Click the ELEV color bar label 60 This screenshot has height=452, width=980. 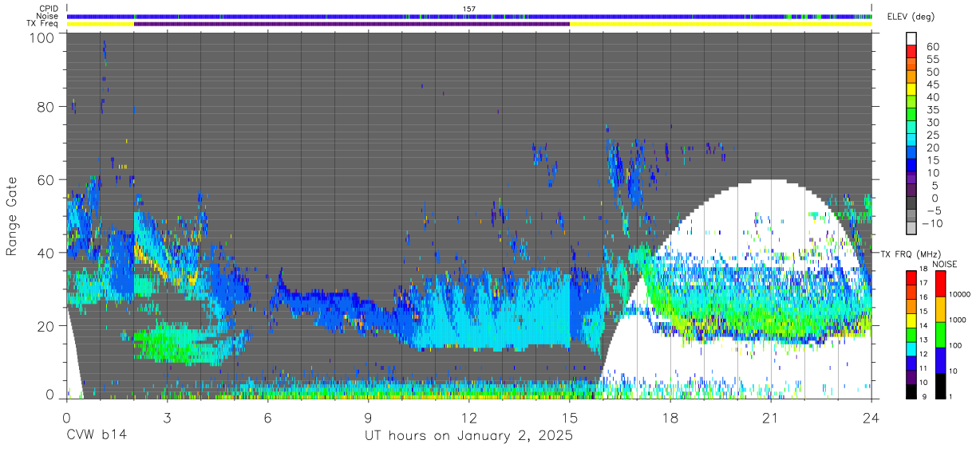(x=932, y=46)
